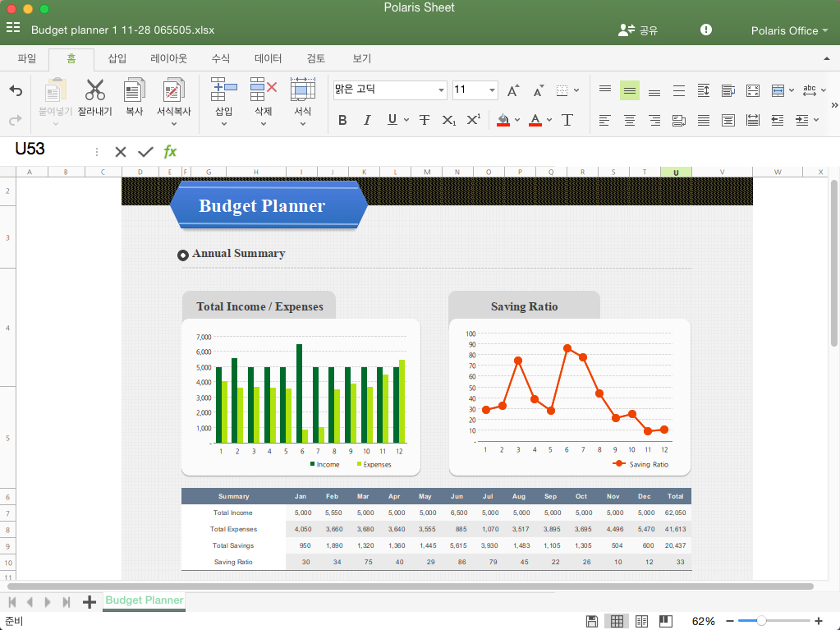Toggle middle vertical alignment (highlighted)
The width and height of the screenshot is (840, 630).
click(x=630, y=90)
